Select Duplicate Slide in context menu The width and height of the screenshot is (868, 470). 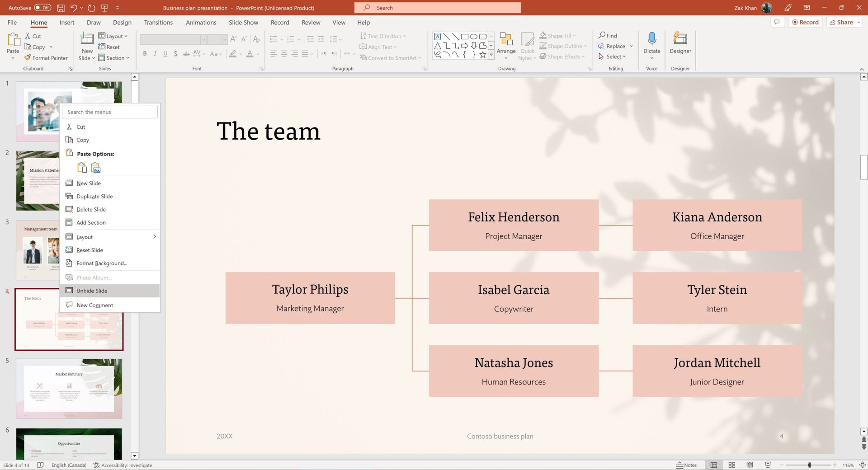(94, 196)
